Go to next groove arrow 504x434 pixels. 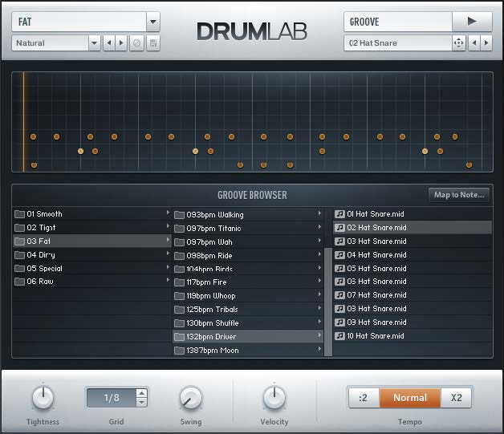(x=486, y=43)
